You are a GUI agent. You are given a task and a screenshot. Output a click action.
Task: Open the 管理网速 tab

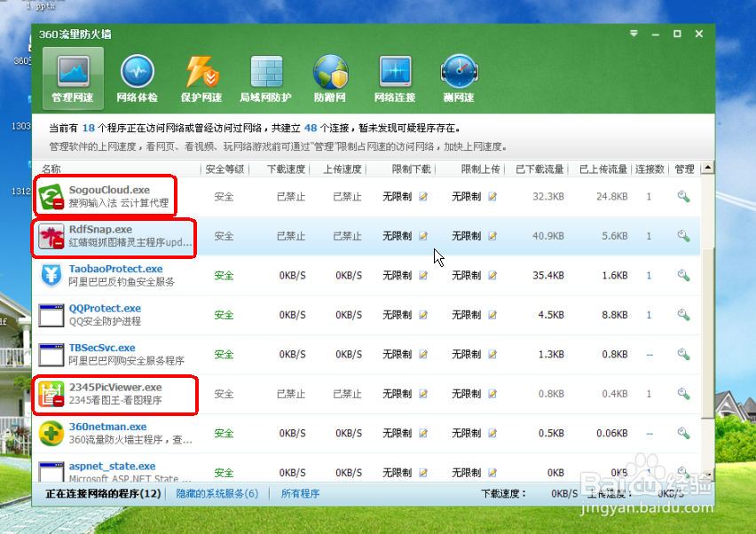[x=73, y=77]
